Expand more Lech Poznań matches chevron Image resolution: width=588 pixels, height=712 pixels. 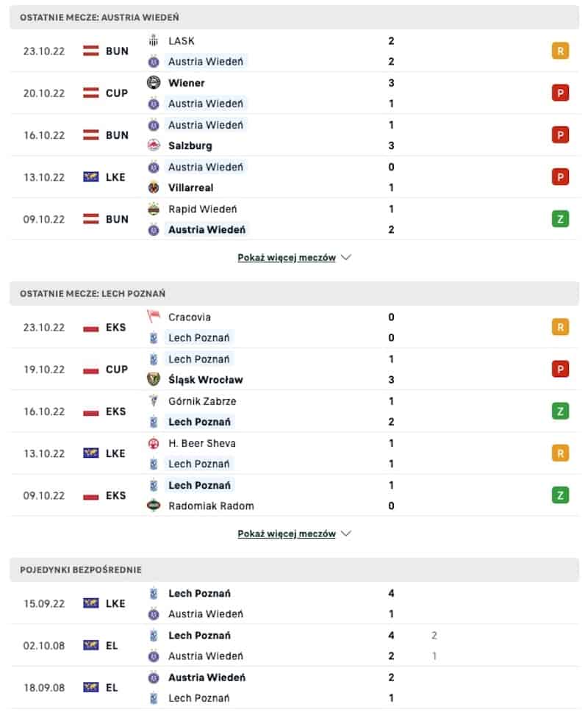point(346,533)
